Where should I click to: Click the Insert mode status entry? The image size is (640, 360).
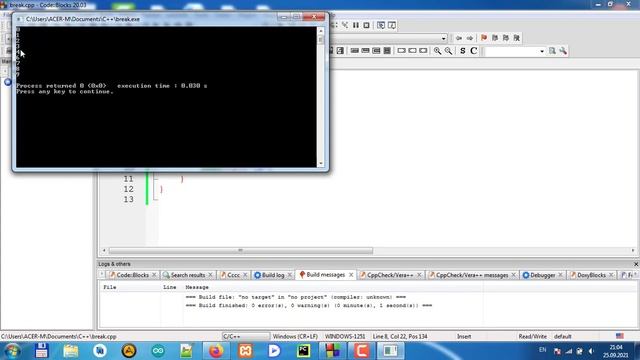pos(464,337)
